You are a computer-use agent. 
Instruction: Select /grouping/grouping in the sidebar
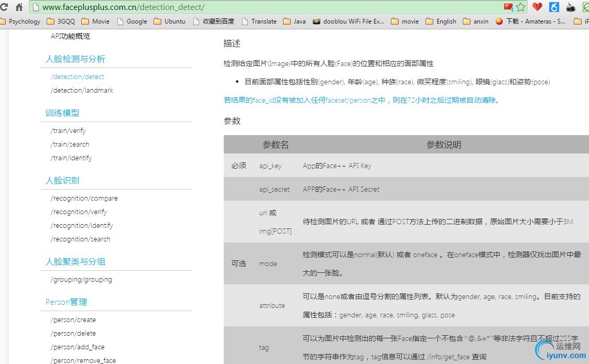tap(81, 279)
